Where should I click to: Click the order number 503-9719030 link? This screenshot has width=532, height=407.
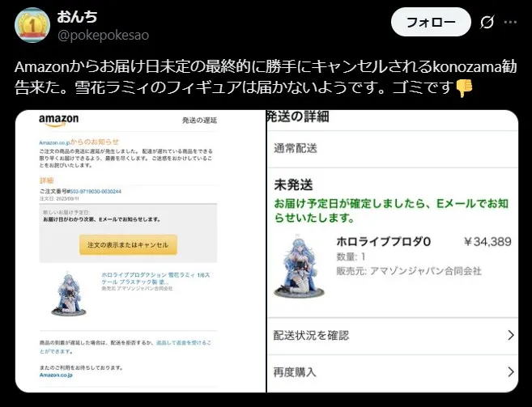pos(96,192)
